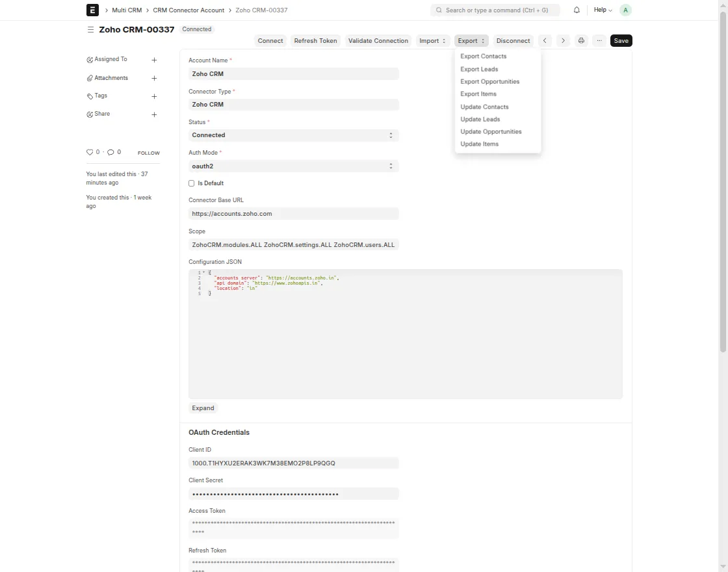Open the Import dropdown button
728x572 pixels.
point(432,41)
